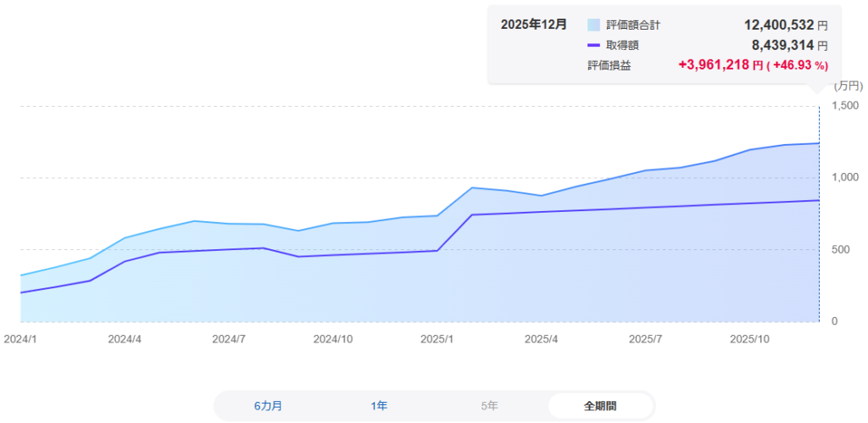Click the 2025/1 x-axis label
The image size is (868, 423).
point(437,338)
